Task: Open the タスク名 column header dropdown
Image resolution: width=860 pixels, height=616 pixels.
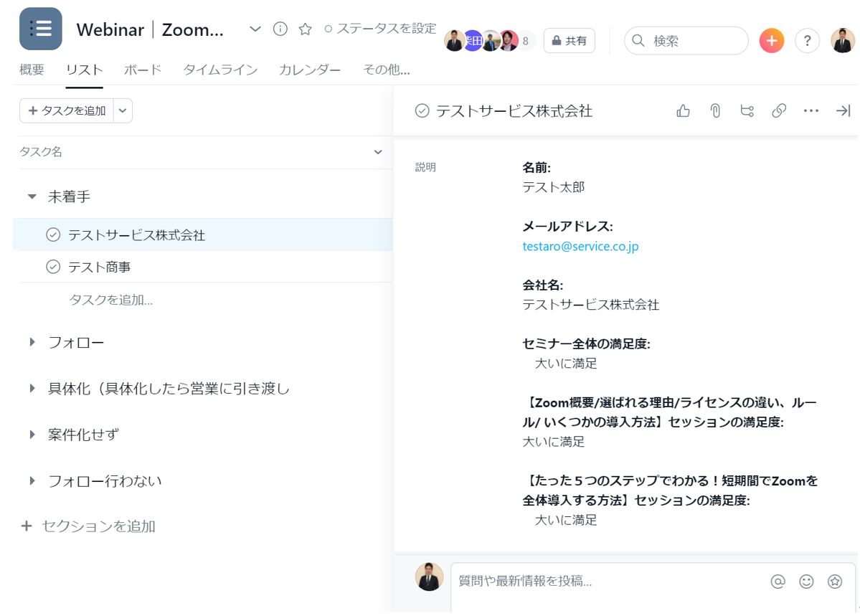Action: pyautogui.click(x=378, y=152)
